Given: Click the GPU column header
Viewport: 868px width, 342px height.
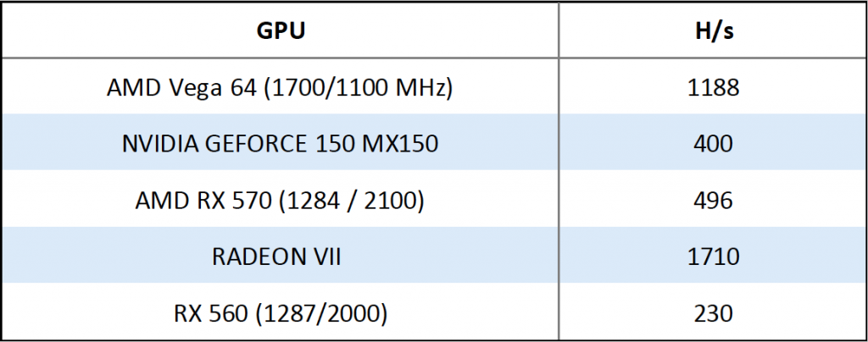Looking at the screenshot, I should click(x=281, y=31).
